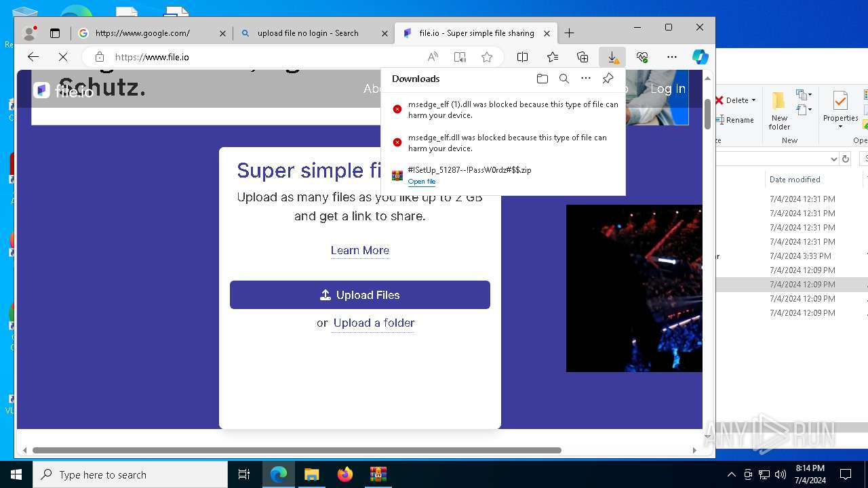Open Task View on taskbar

coord(244,474)
